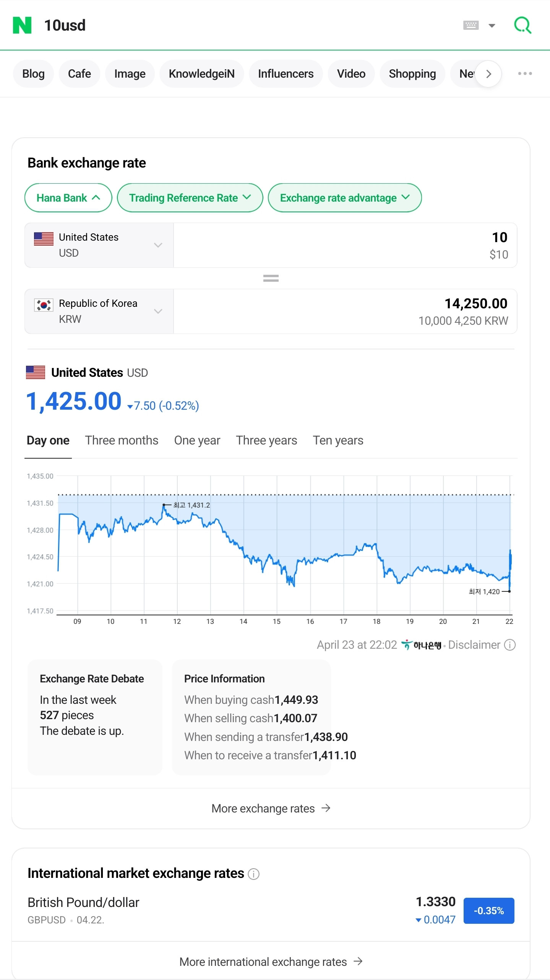The height and width of the screenshot is (980, 550).
Task: Open the Republic of Korea KRW selector
Action: click(99, 311)
